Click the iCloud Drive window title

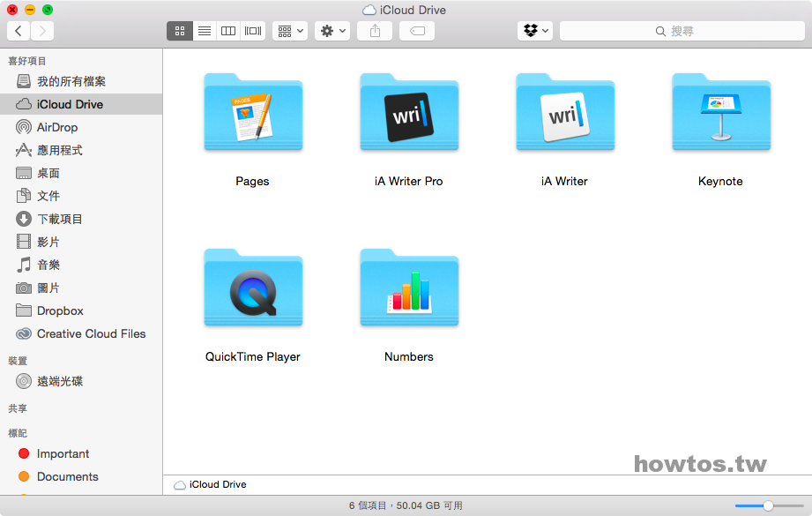point(405,10)
